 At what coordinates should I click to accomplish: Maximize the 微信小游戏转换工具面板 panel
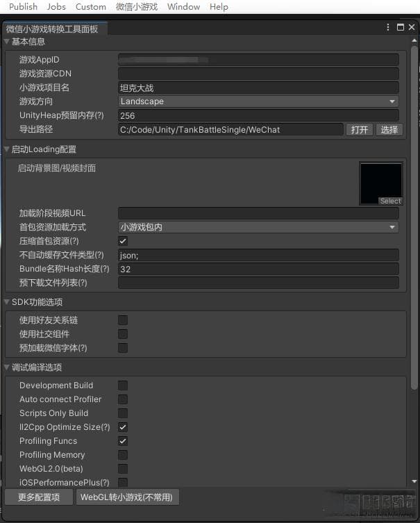point(401,27)
